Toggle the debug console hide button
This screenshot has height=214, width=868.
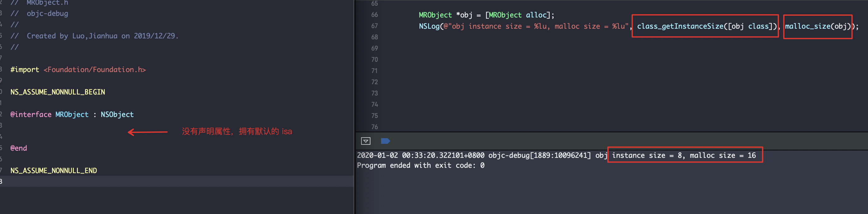tap(365, 141)
